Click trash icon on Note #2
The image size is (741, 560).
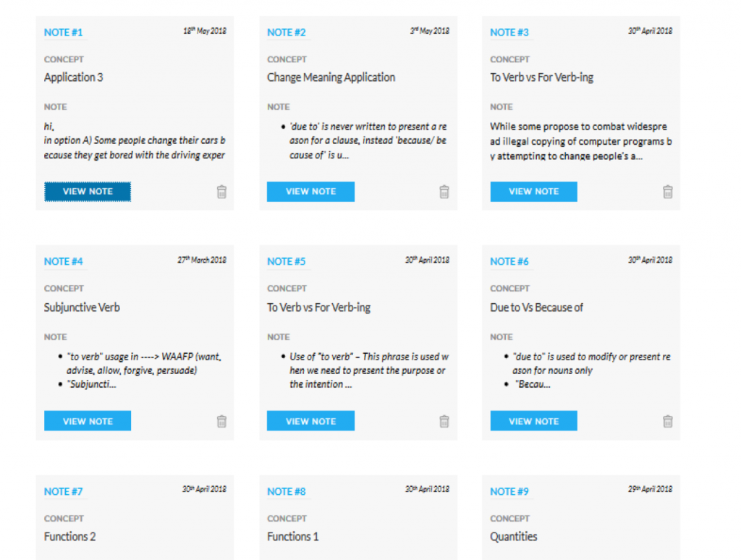[x=444, y=192]
